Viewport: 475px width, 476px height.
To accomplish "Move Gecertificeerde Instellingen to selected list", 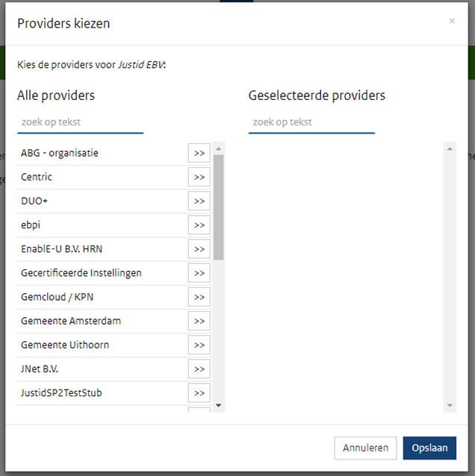I will tap(199, 273).
